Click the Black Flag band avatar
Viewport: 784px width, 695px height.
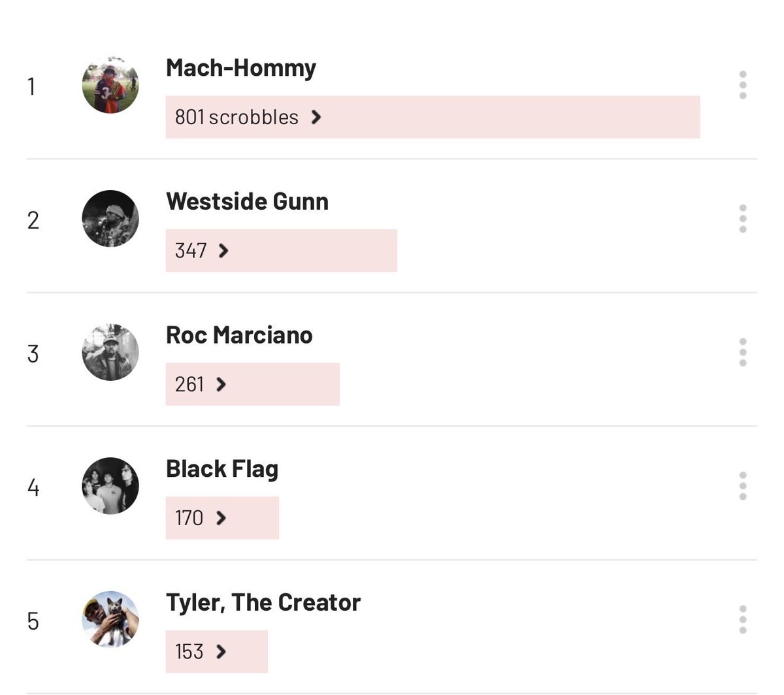pyautogui.click(x=110, y=486)
